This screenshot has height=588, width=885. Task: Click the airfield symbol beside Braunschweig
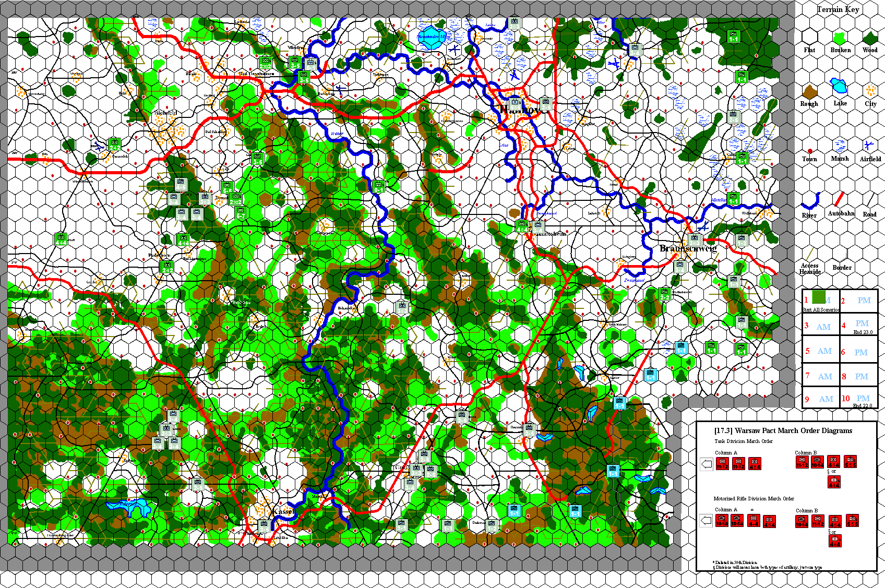click(x=703, y=227)
